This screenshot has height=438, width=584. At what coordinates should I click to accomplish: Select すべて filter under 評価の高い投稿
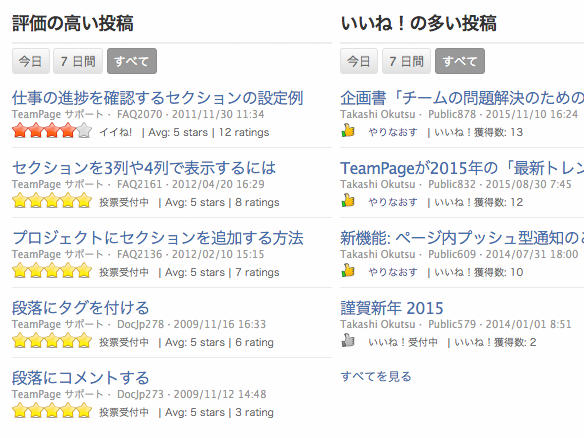click(132, 61)
